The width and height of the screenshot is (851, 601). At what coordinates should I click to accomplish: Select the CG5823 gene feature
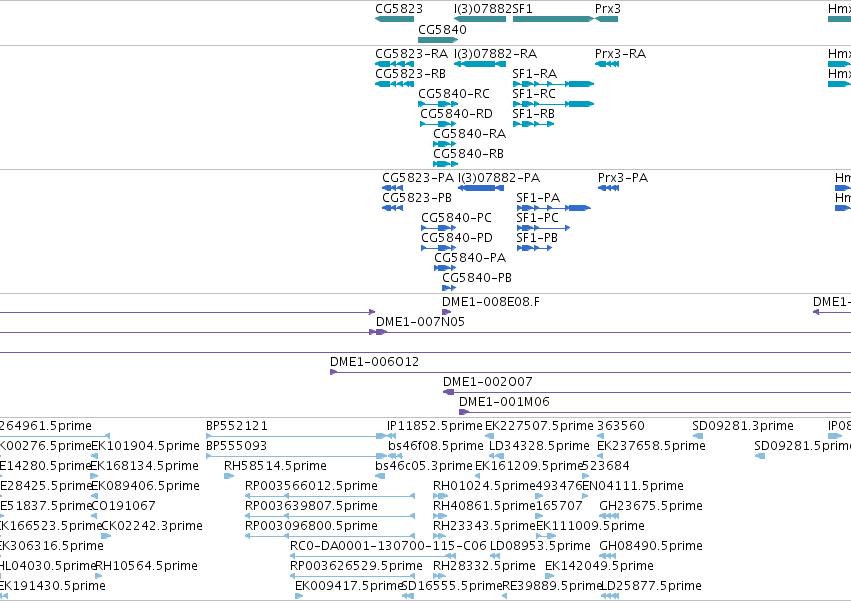pyautogui.click(x=395, y=19)
